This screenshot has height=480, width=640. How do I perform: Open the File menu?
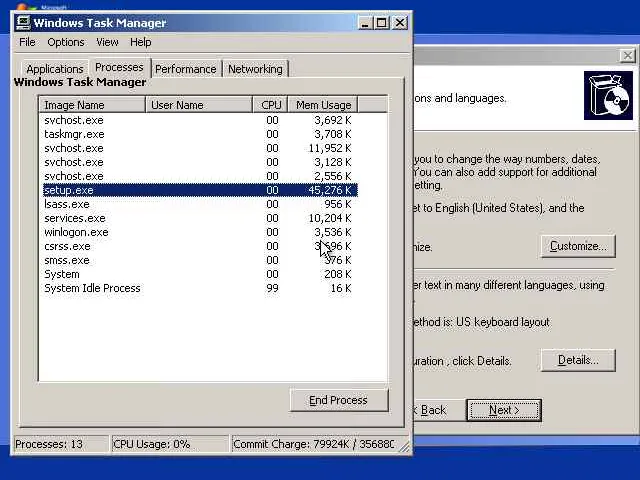tap(27, 42)
